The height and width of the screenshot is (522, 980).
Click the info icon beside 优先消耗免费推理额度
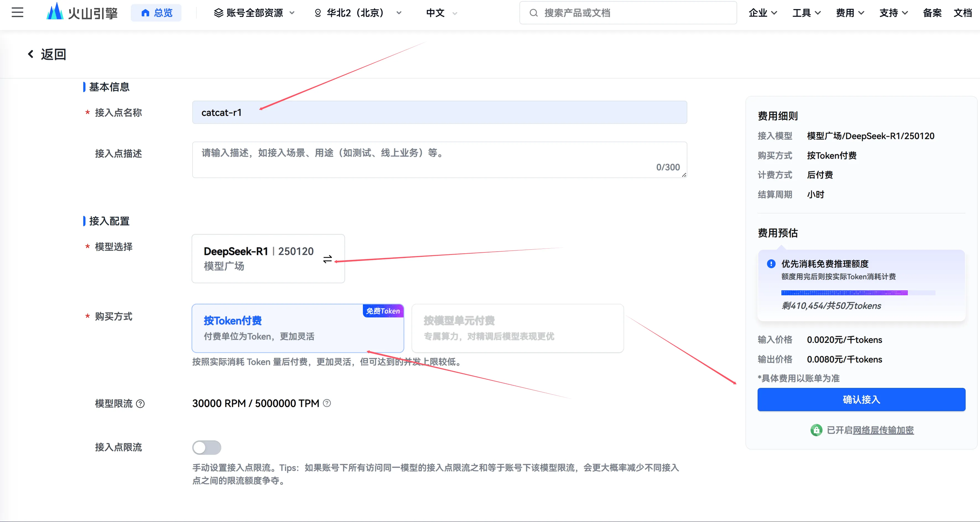tap(771, 264)
